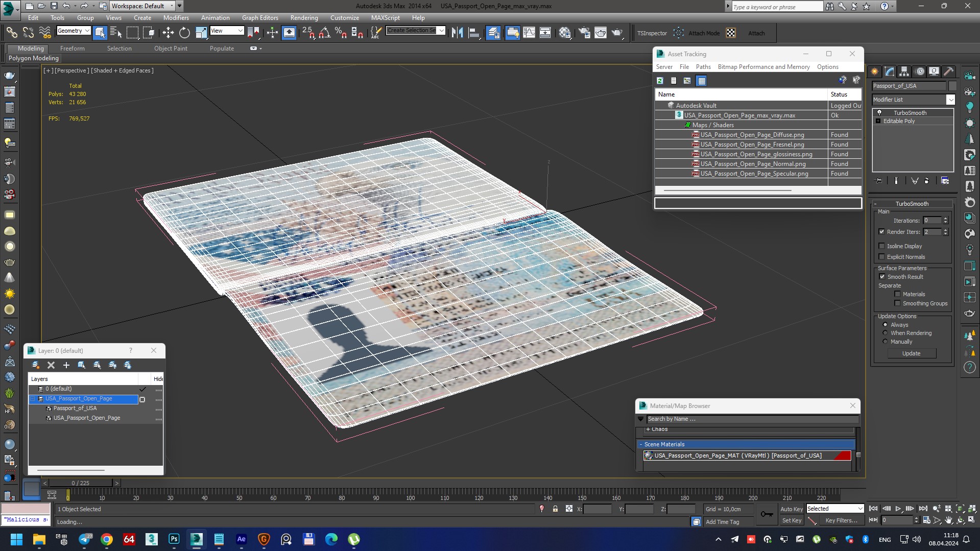Open the Graph Editors menu
980x551 pixels.
(260, 18)
